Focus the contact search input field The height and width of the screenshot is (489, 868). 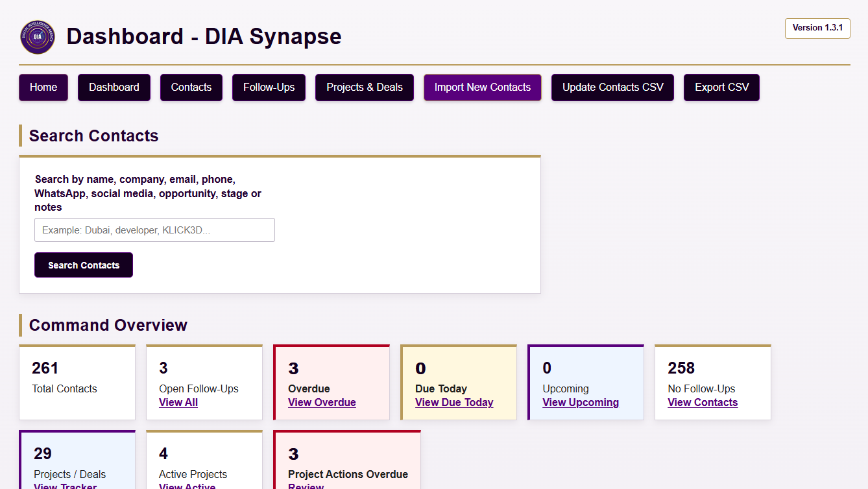(154, 230)
